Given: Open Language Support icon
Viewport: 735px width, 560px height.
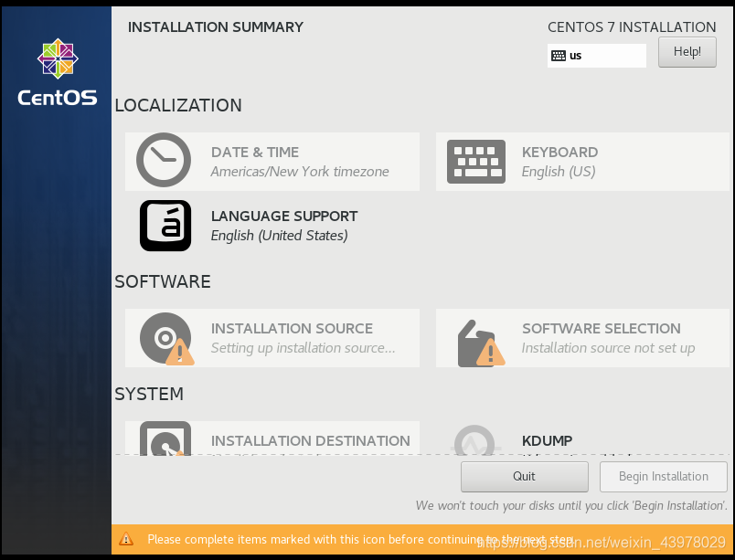Looking at the screenshot, I should point(165,226).
